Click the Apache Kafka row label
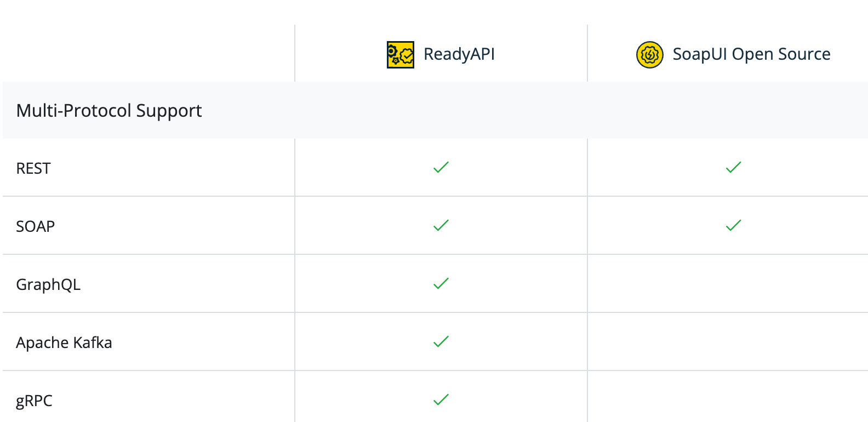This screenshot has height=422, width=868. pyautogui.click(x=64, y=343)
